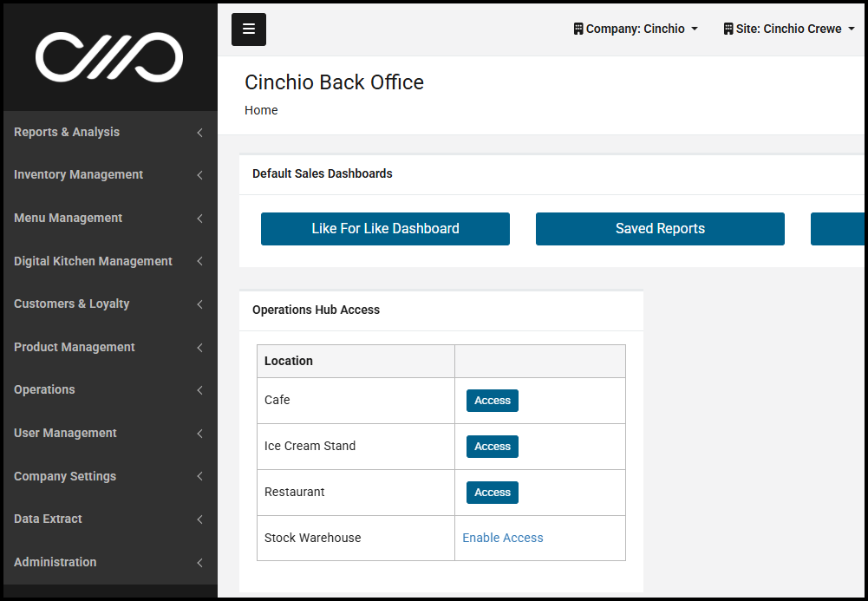Open the Company: Cinchio dropdown

pyautogui.click(x=635, y=29)
